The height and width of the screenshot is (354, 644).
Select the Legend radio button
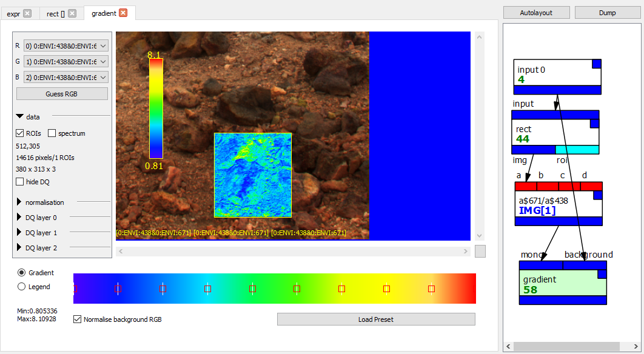coord(22,287)
